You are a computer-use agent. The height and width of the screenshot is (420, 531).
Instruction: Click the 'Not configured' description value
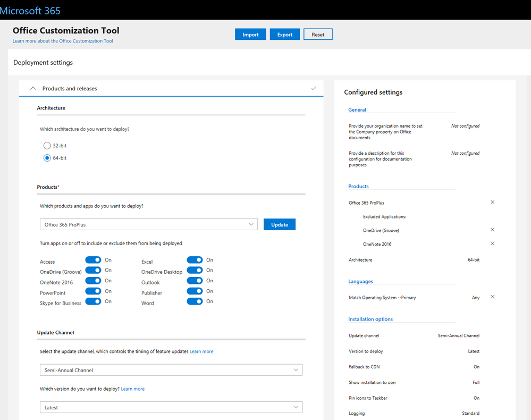tap(465, 153)
